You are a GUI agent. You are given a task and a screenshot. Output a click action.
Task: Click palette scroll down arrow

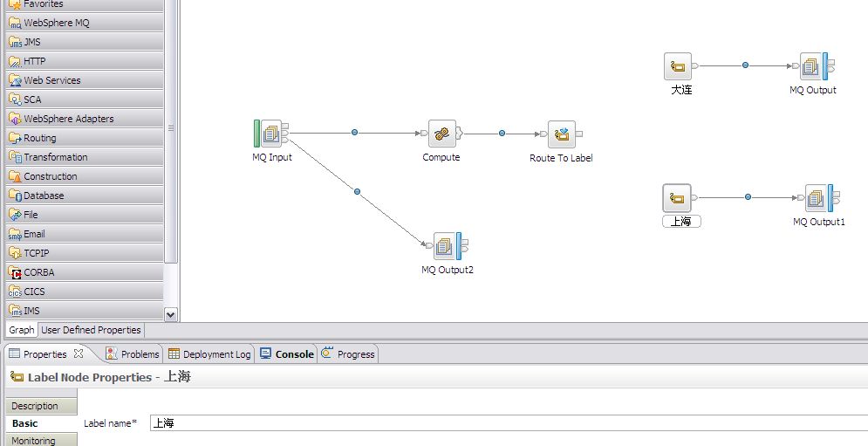170,315
